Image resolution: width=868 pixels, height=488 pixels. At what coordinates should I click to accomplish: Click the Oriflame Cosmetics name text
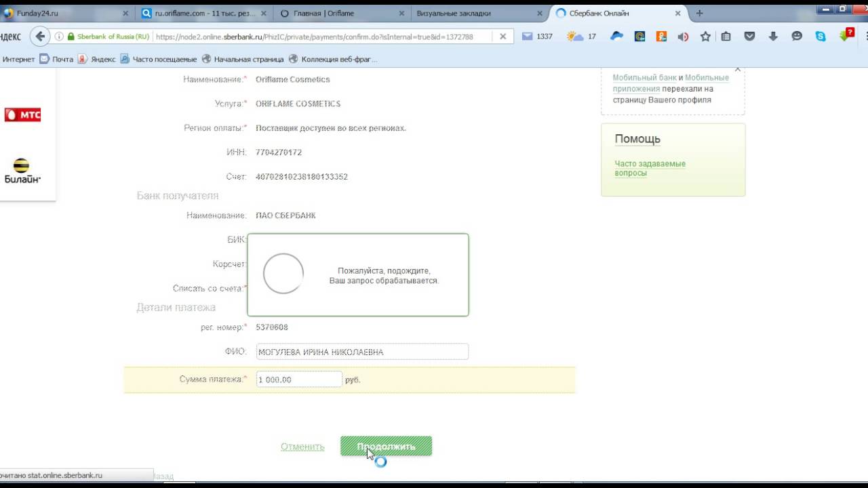click(293, 79)
